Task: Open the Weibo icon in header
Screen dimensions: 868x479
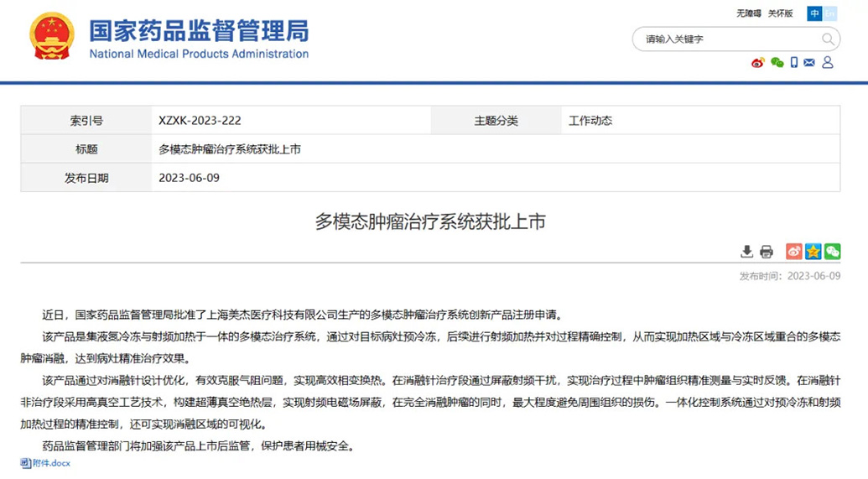Action: pyautogui.click(x=758, y=63)
